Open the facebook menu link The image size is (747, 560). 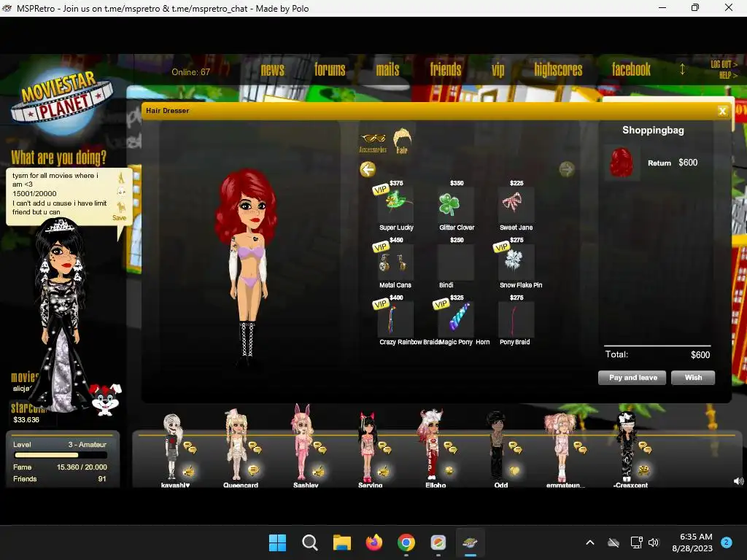[631, 70]
